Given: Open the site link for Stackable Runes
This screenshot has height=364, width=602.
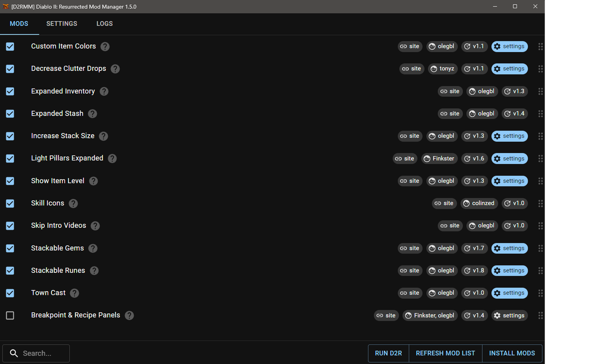Looking at the screenshot, I should 410,270.
